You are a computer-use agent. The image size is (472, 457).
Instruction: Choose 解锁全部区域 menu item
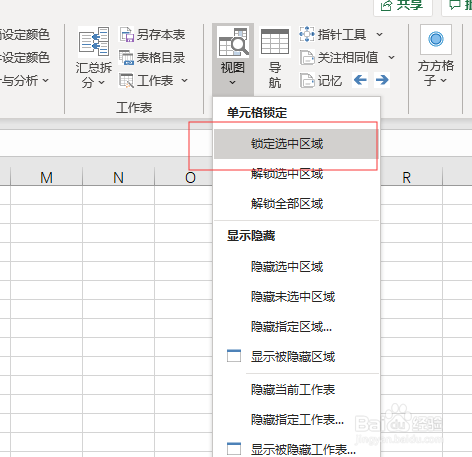click(x=296, y=204)
